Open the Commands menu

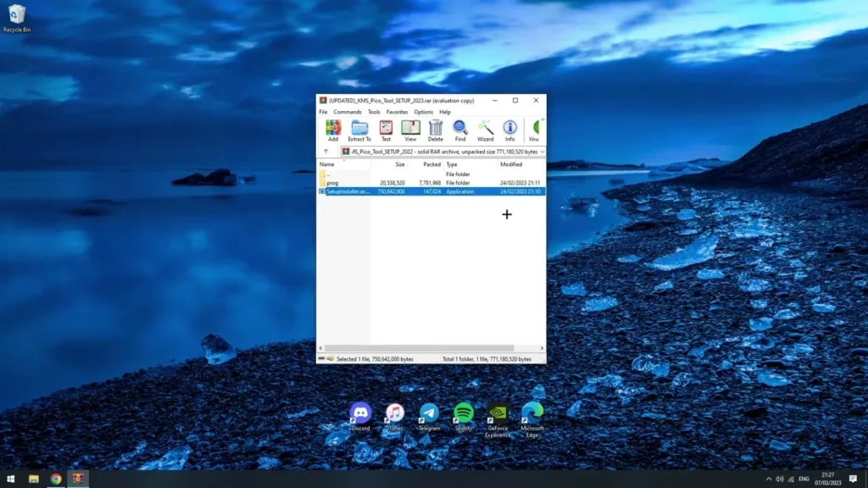click(348, 112)
